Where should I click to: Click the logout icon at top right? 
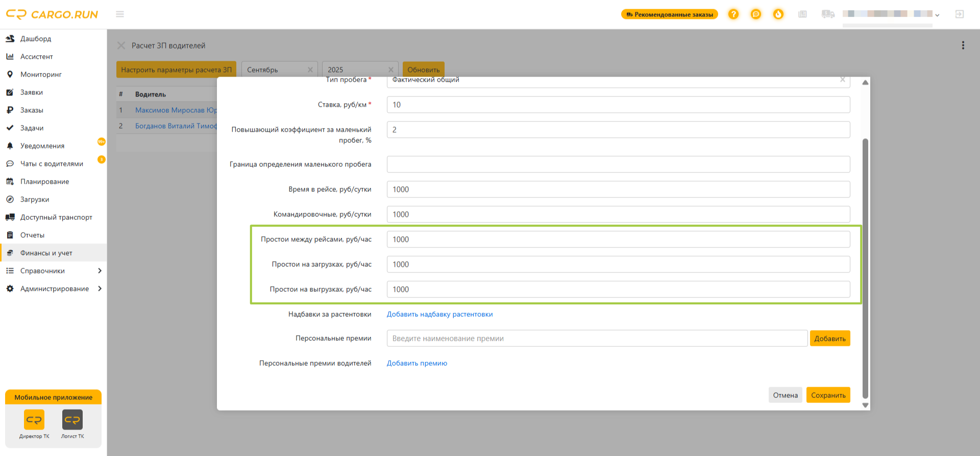959,14
